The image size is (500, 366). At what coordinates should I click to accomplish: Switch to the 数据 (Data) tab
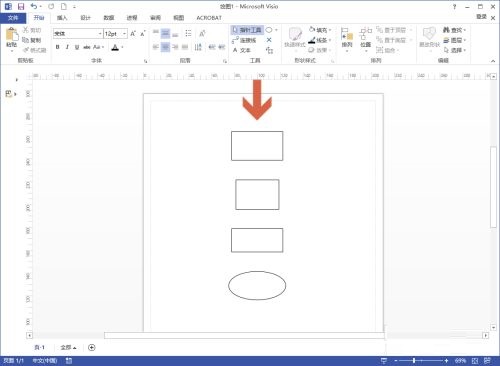coord(109,18)
